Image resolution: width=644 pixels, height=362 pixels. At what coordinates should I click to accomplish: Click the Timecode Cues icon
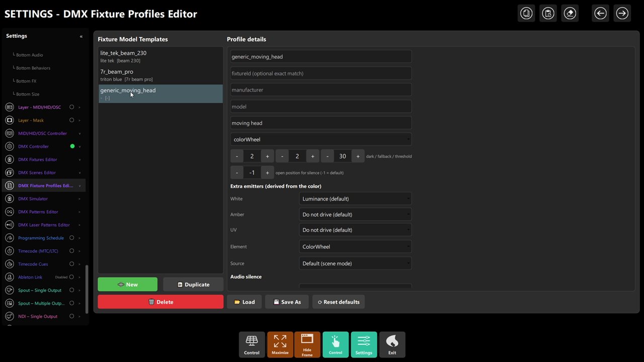tap(9, 264)
